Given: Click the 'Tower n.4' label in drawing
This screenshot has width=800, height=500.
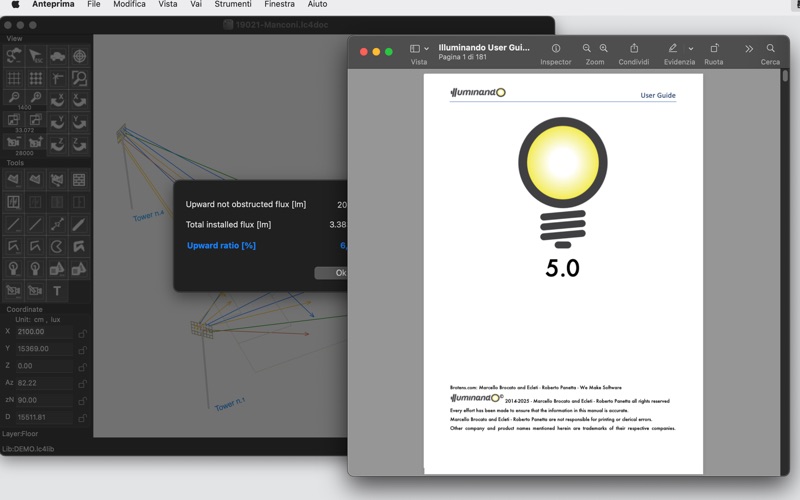Looking at the screenshot, I should point(148,216).
